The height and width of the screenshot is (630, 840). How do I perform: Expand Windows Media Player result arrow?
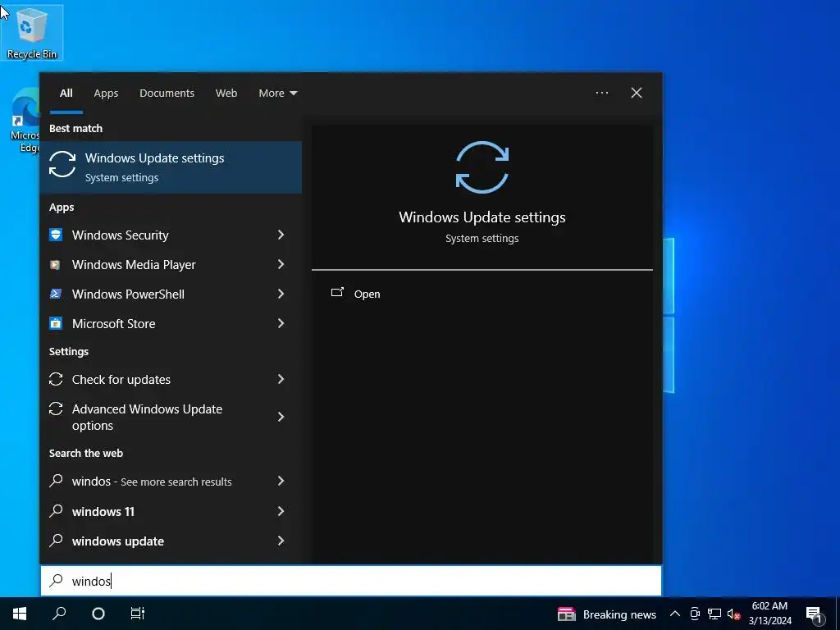(x=281, y=264)
